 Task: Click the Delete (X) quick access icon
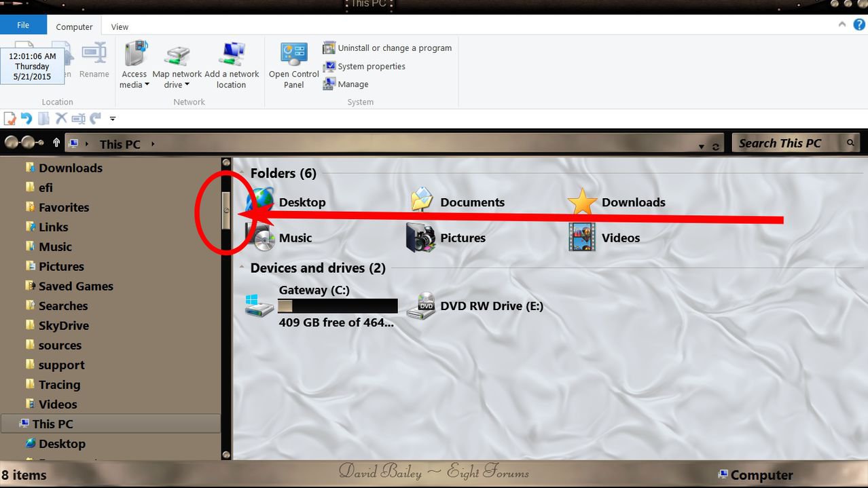point(60,118)
